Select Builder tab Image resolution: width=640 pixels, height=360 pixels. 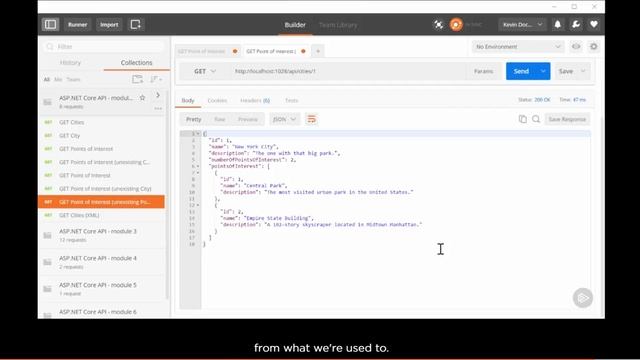coord(295,24)
